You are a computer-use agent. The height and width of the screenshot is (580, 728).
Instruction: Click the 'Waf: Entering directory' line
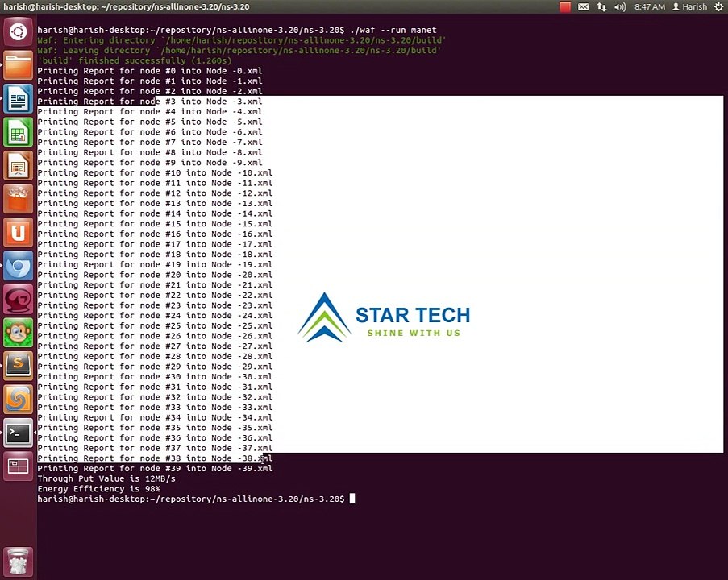click(x=241, y=40)
